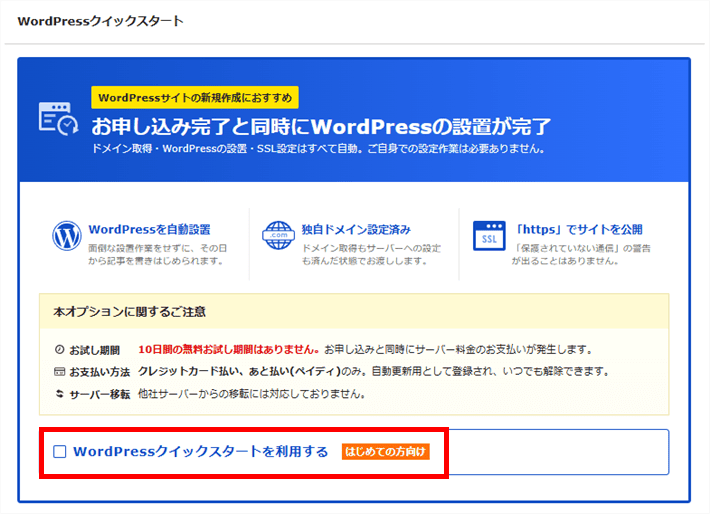
Task: Click the ドメイン取得・WordPressの設置 banner subtitle
Action: (318, 149)
